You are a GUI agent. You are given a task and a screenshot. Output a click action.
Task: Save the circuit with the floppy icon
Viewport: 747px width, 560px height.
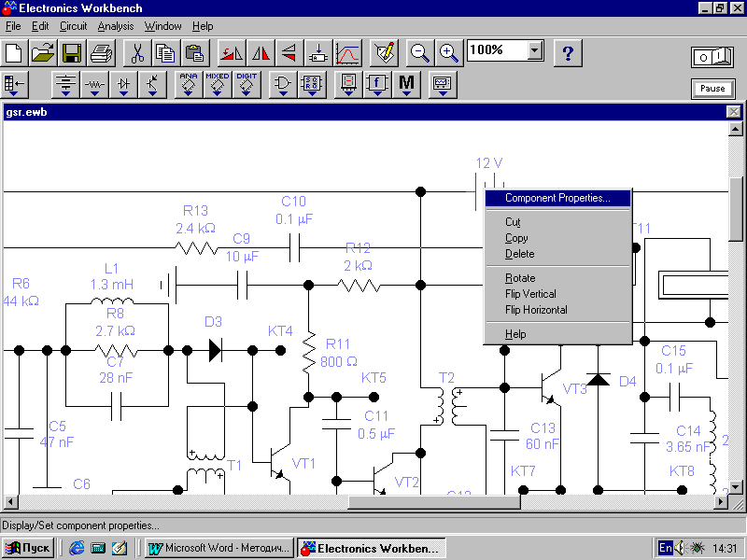coord(72,52)
